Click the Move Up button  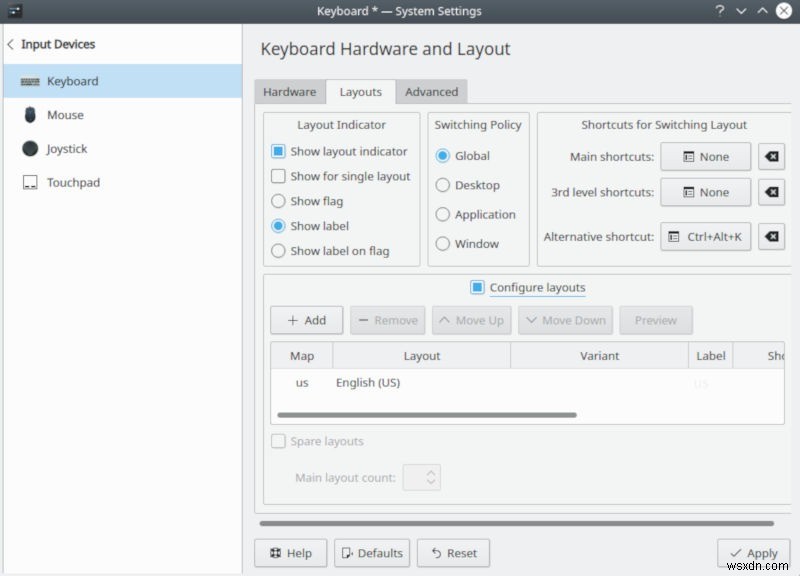[x=471, y=320]
